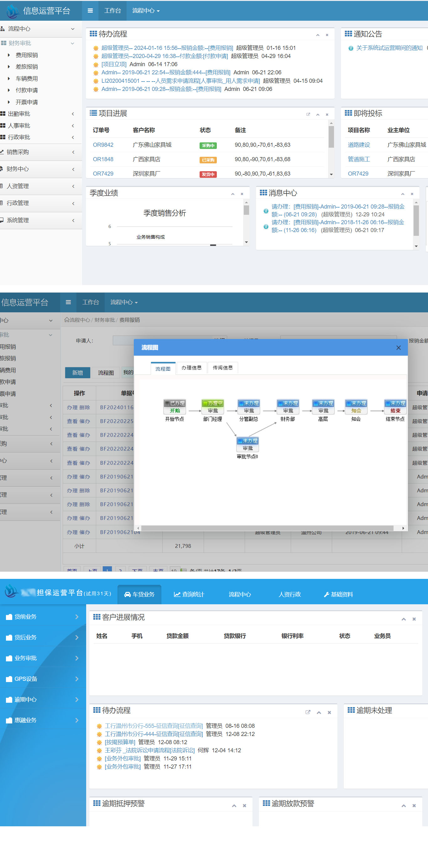Open order link OR9842
This screenshot has width=428, height=868.
103,145
